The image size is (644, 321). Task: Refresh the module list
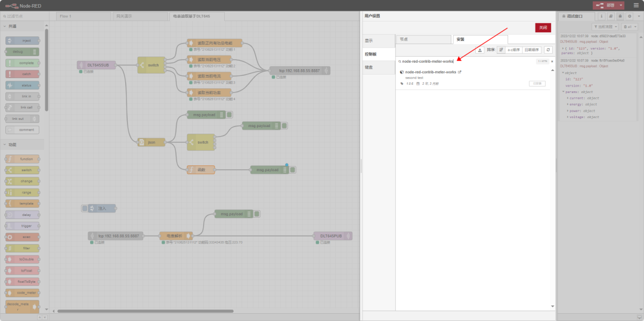(548, 50)
